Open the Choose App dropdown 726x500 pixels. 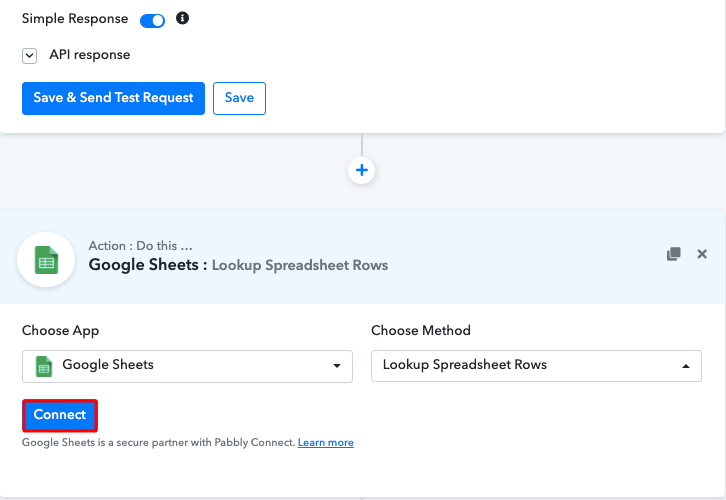(x=188, y=366)
